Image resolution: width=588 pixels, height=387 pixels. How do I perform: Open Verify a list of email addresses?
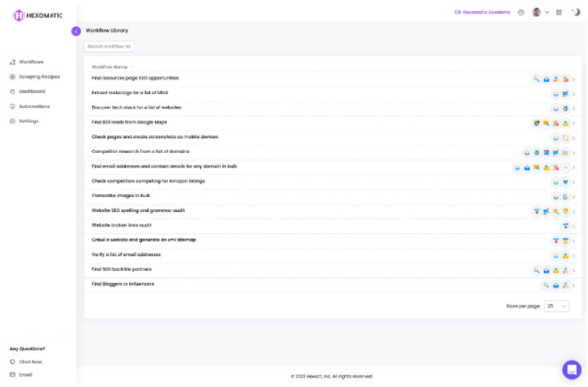pyautogui.click(x=126, y=254)
